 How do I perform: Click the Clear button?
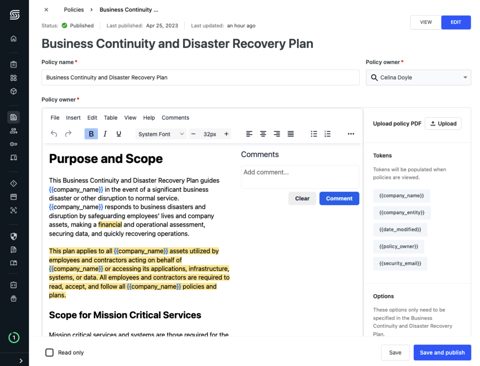click(x=302, y=198)
